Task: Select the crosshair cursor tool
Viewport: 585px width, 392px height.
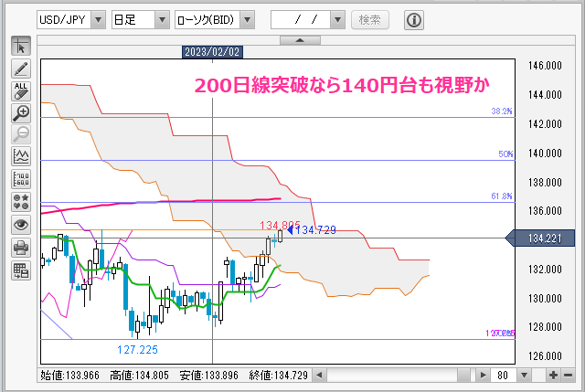Action: click(x=21, y=46)
